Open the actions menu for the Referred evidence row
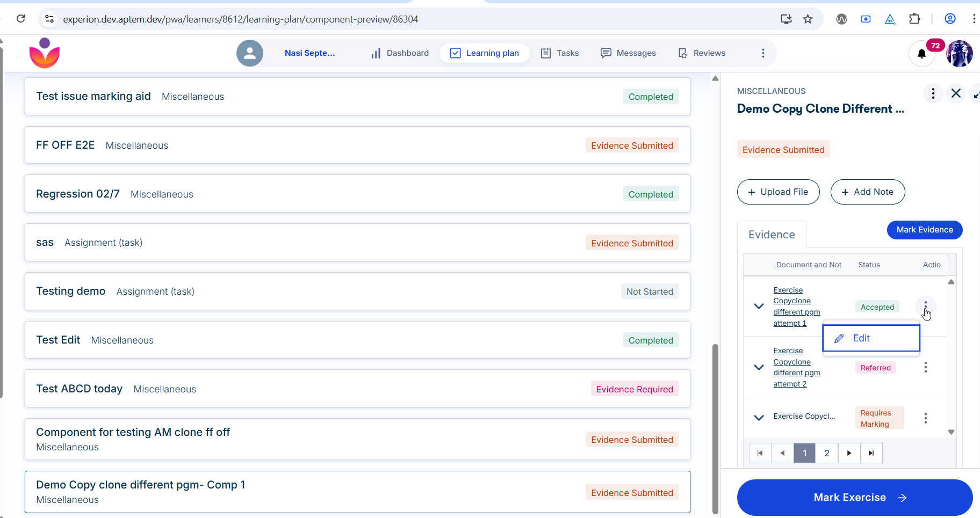The width and height of the screenshot is (980, 518). (x=926, y=367)
